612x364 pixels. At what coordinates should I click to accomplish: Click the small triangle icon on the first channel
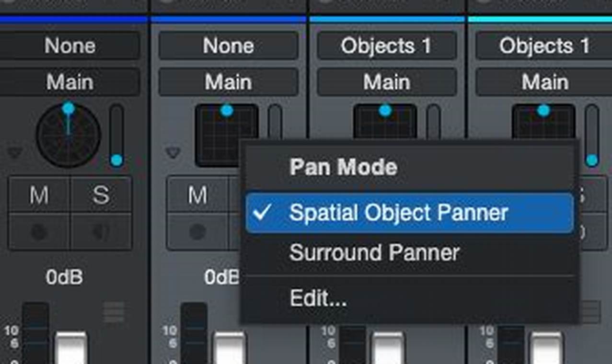tap(14, 153)
